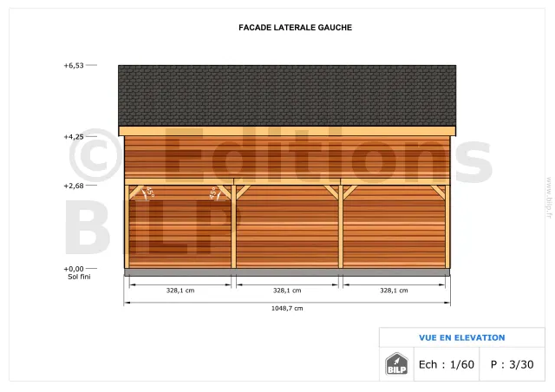
Task: Click the rightmost 328,1 cm dimension
Action: click(394, 291)
